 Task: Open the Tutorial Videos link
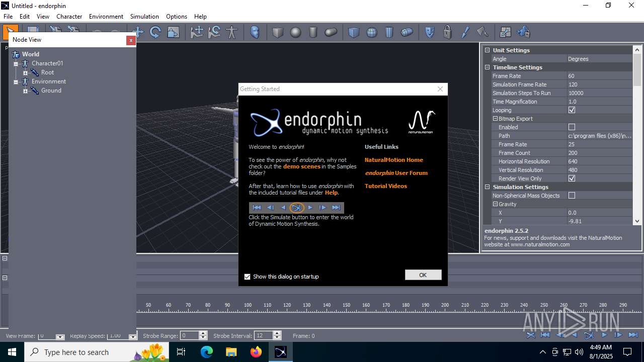click(x=386, y=186)
